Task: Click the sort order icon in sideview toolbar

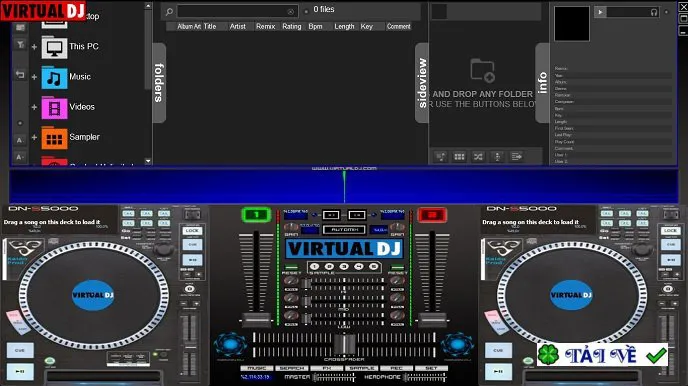Action: 497,157
